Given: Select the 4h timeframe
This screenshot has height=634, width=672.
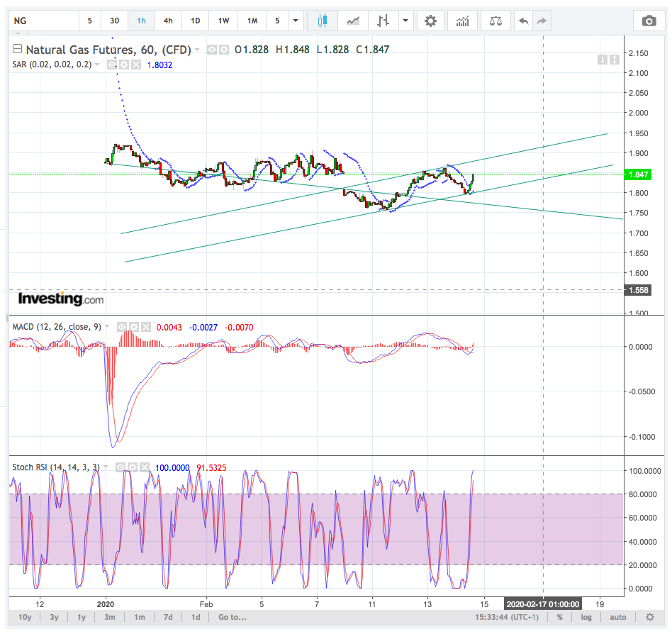Looking at the screenshot, I should 168,21.
